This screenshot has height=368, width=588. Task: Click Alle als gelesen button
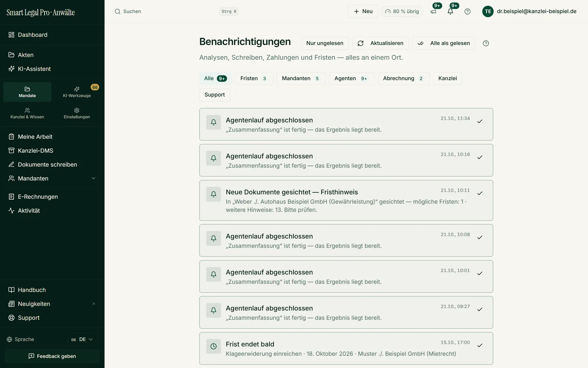click(x=444, y=43)
